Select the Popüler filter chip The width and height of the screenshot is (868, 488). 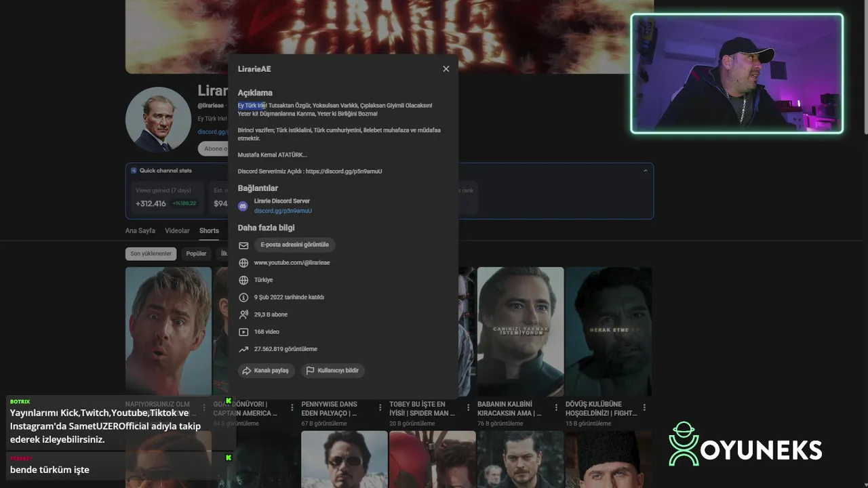pos(196,253)
